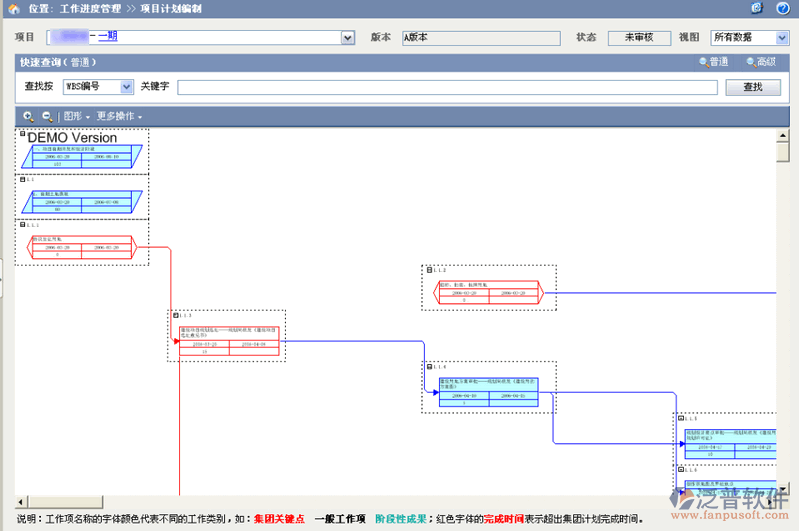Open the 图形 menu
This screenshot has width=799, height=531.
coord(77,117)
